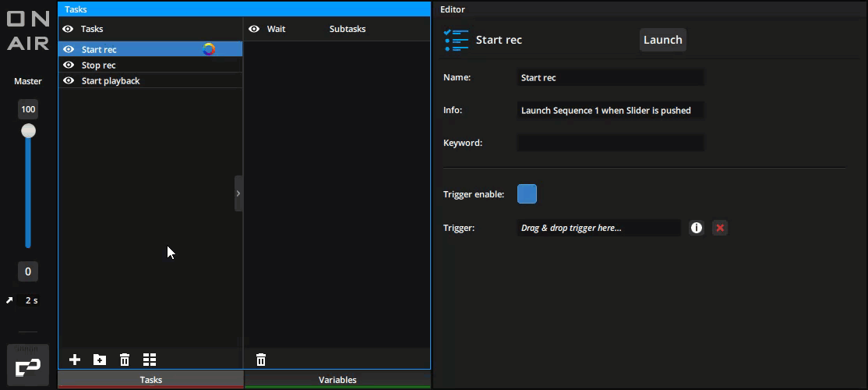Add a new task folder
868x390 pixels.
[100, 360]
